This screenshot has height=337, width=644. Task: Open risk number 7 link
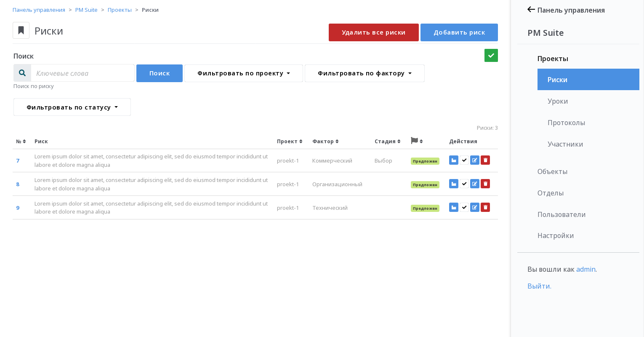(x=18, y=160)
